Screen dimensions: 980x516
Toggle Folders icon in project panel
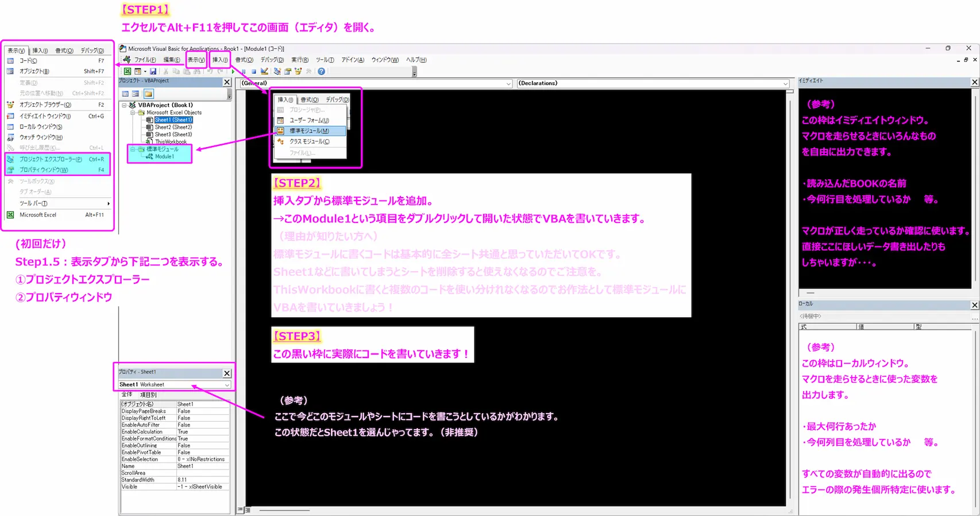point(148,94)
